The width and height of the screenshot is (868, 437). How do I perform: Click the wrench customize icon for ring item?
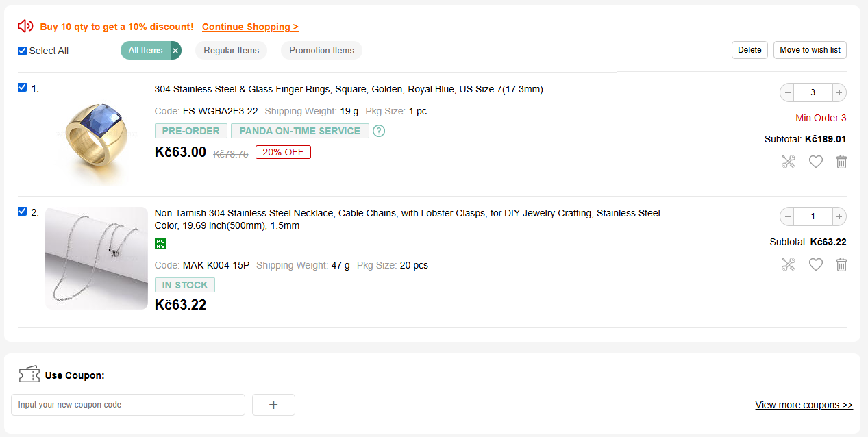[789, 162]
